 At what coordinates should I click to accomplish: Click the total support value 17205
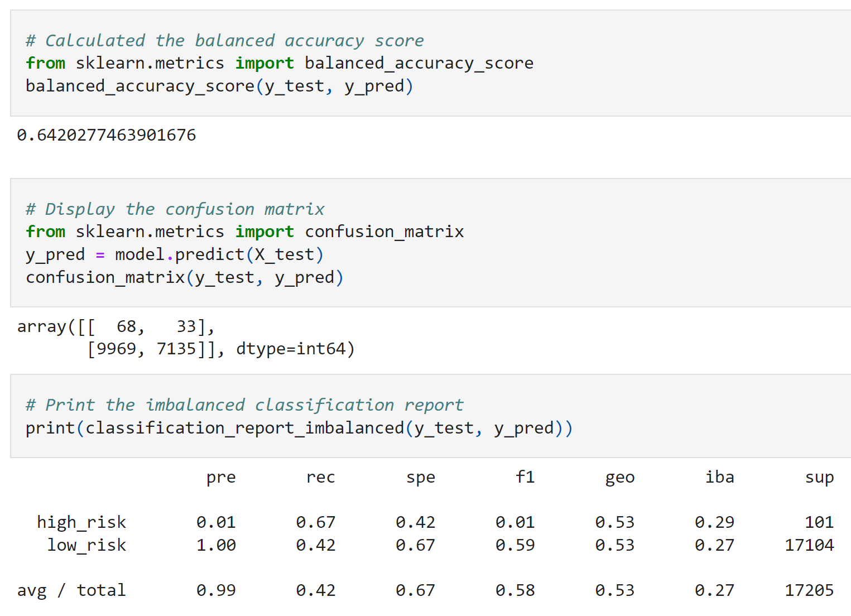(809, 590)
